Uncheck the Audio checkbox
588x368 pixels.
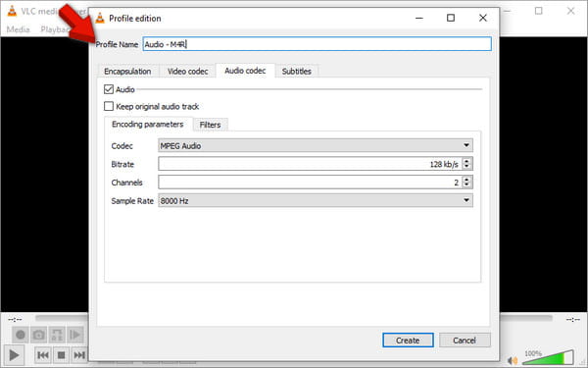(x=109, y=89)
